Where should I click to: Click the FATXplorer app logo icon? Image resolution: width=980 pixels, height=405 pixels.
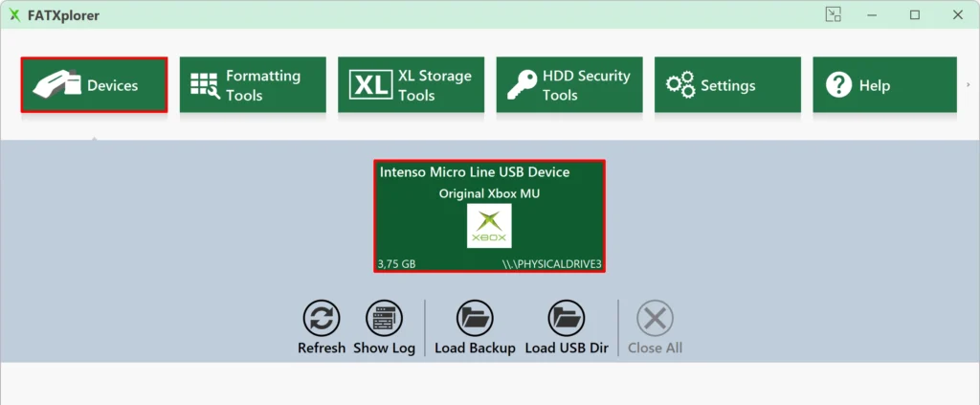tap(14, 15)
